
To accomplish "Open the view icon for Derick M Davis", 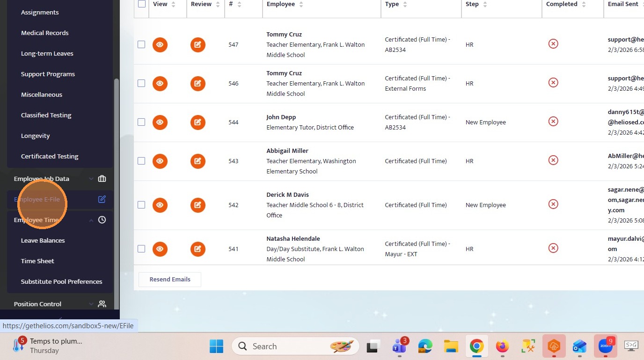I will tap(160, 205).
